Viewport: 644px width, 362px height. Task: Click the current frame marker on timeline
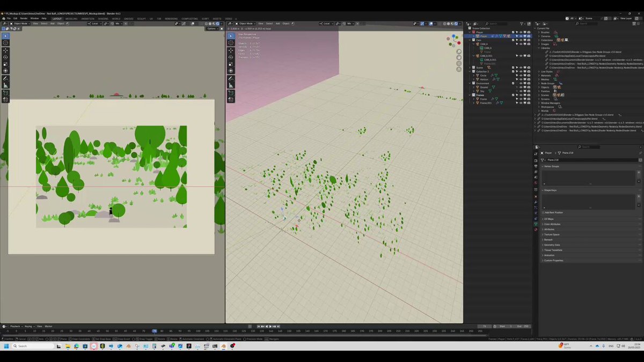pos(154,331)
